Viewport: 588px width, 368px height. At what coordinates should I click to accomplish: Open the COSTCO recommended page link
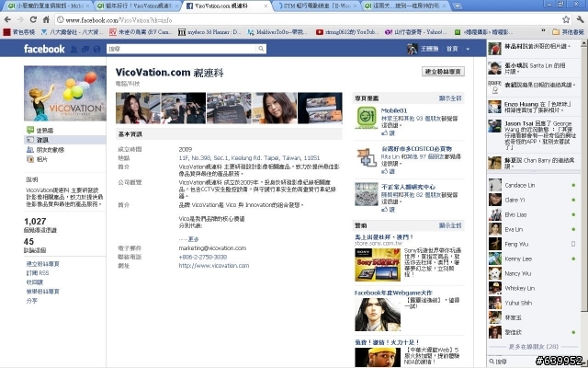pyautogui.click(x=416, y=149)
